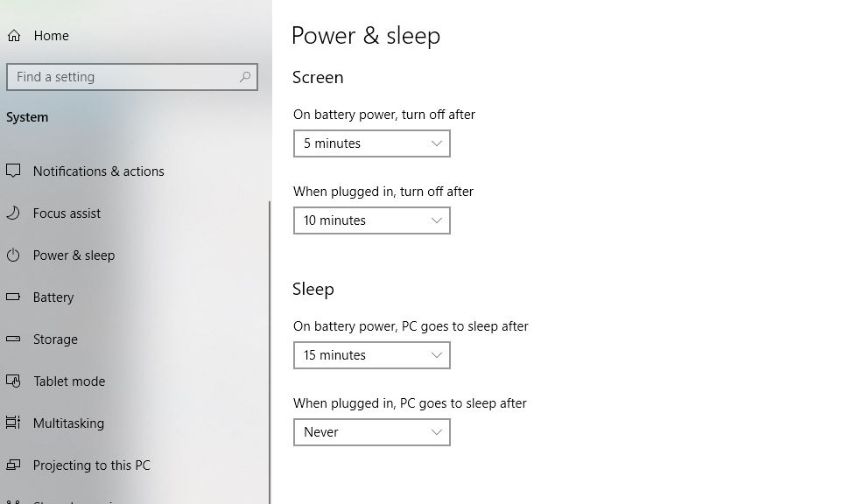850x504 pixels.
Task: Click the Storage drive icon
Action: click(x=13, y=339)
